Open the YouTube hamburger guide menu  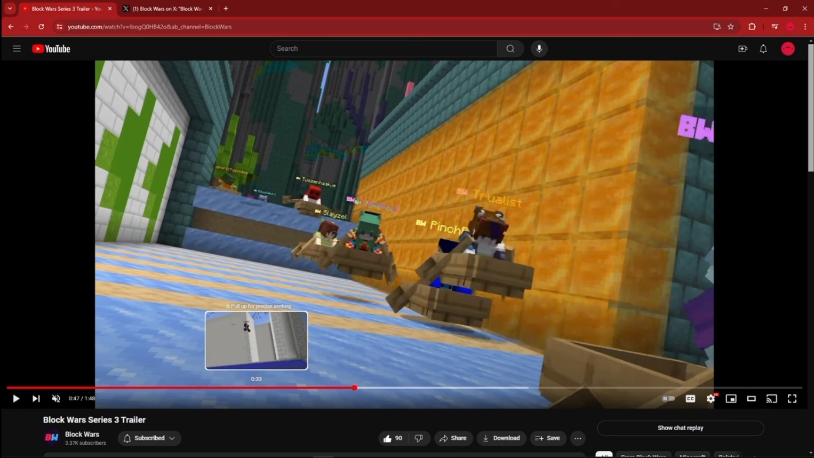tap(17, 49)
